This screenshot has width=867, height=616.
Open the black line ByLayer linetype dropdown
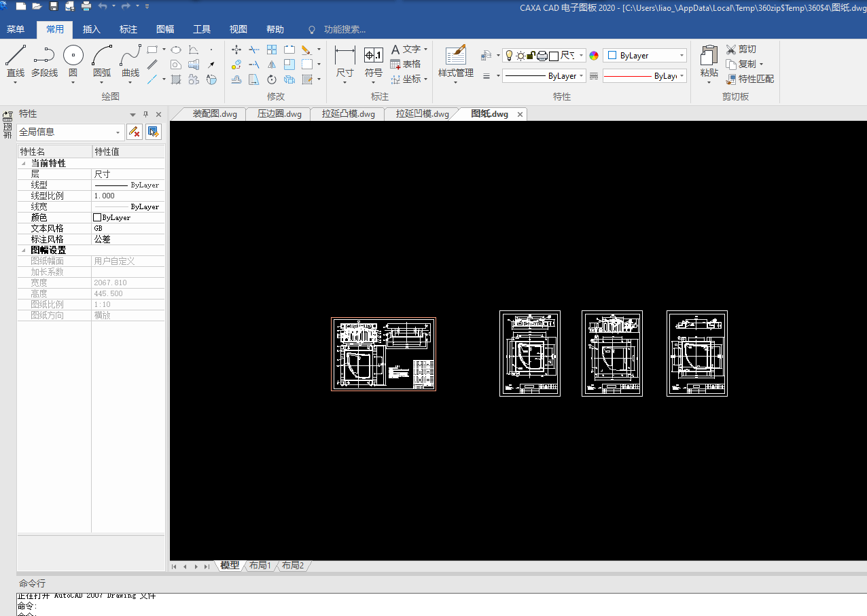click(x=544, y=76)
